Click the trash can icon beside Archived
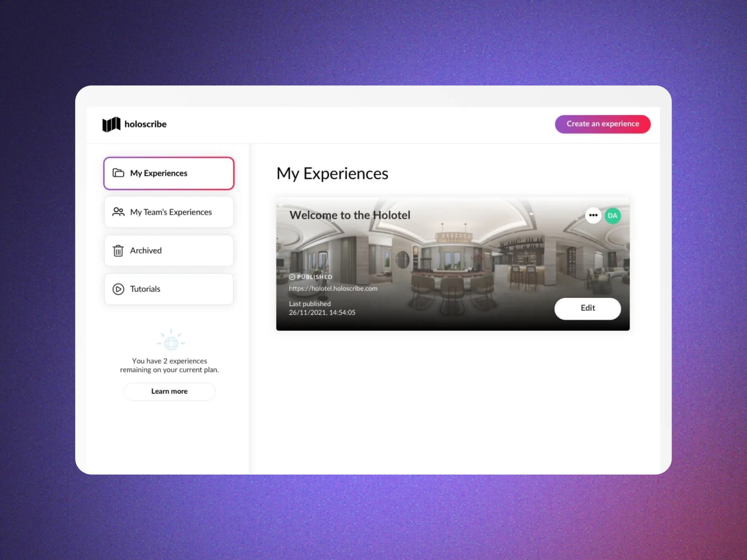The height and width of the screenshot is (560, 747). point(118,251)
